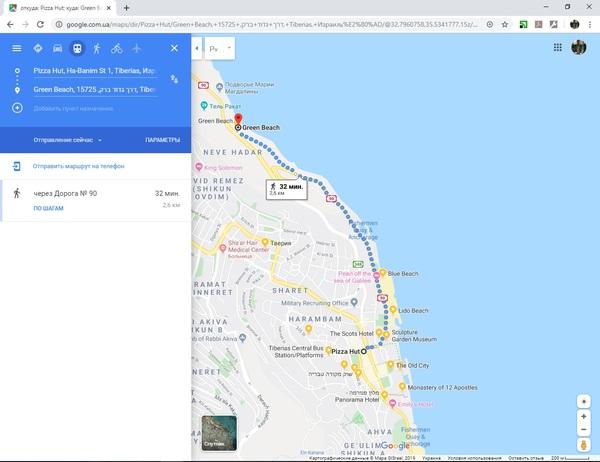600x462 pixels.
Task: Zoom out on the map
Action: coord(584,430)
